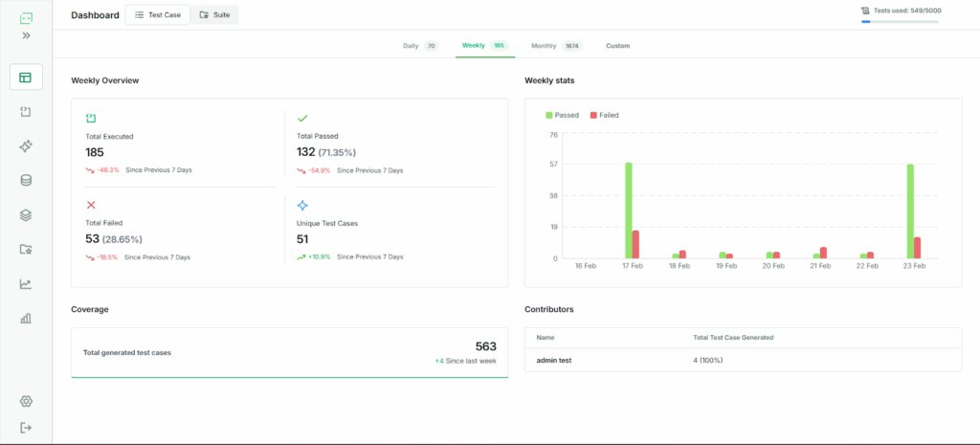This screenshot has height=445, width=980.
Task: Click the red Failed bar for 17 Feb
Action: pos(635,244)
